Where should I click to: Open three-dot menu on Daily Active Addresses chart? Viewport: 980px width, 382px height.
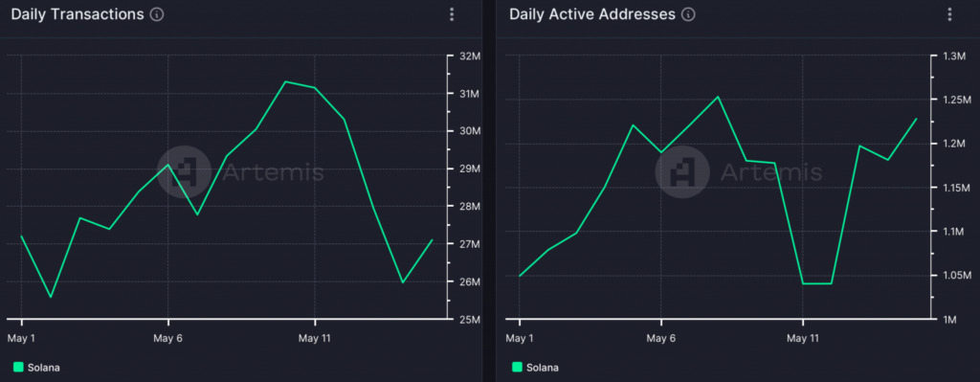(950, 14)
